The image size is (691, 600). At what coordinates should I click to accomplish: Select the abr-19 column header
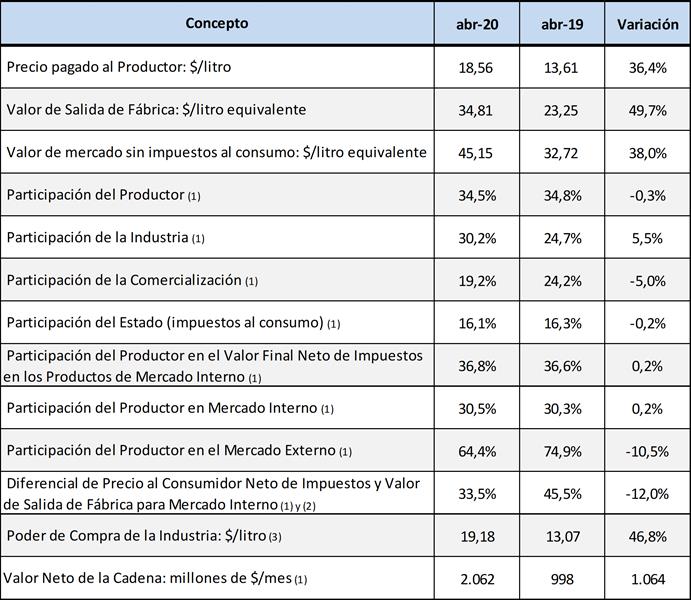pos(562,24)
